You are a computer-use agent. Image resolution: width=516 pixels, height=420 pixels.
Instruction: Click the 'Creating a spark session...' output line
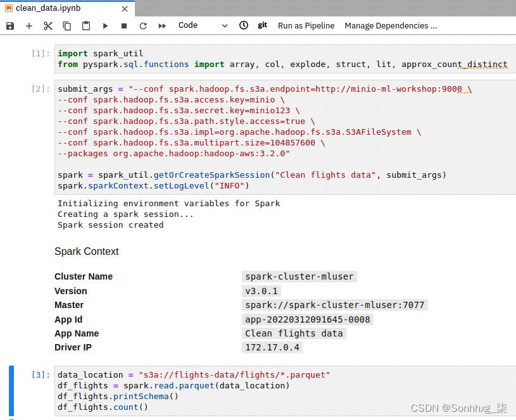point(126,214)
